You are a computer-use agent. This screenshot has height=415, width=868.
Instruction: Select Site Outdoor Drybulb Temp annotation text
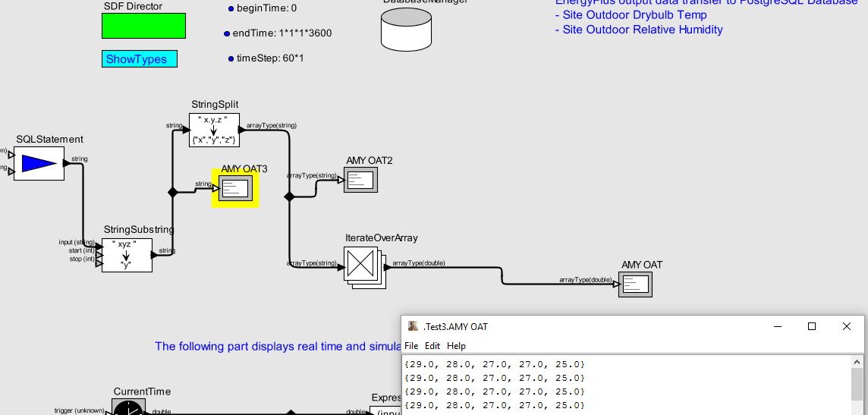pos(631,15)
